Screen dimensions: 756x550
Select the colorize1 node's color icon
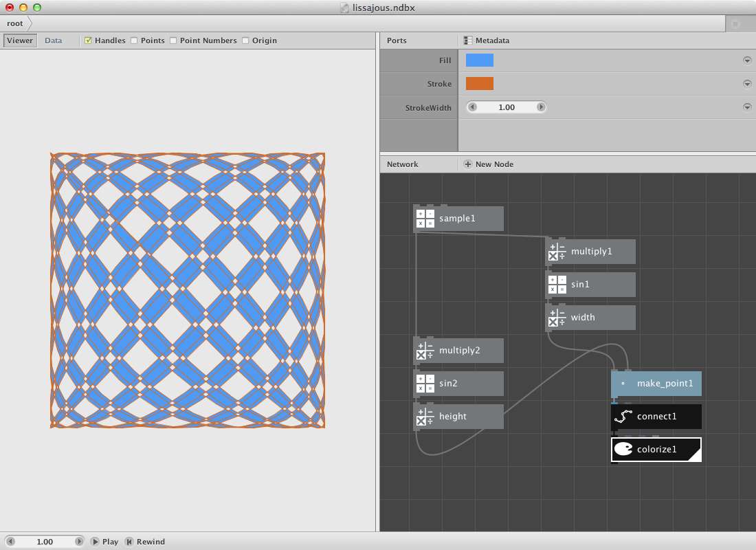click(x=624, y=450)
